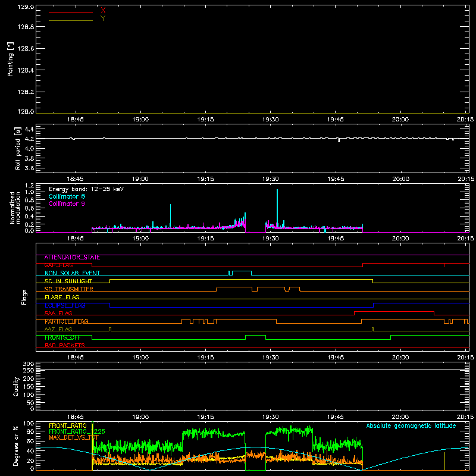The height and width of the screenshot is (476, 476).
Task: Click the FRONTS_OFF flag label
Action: 62,337
